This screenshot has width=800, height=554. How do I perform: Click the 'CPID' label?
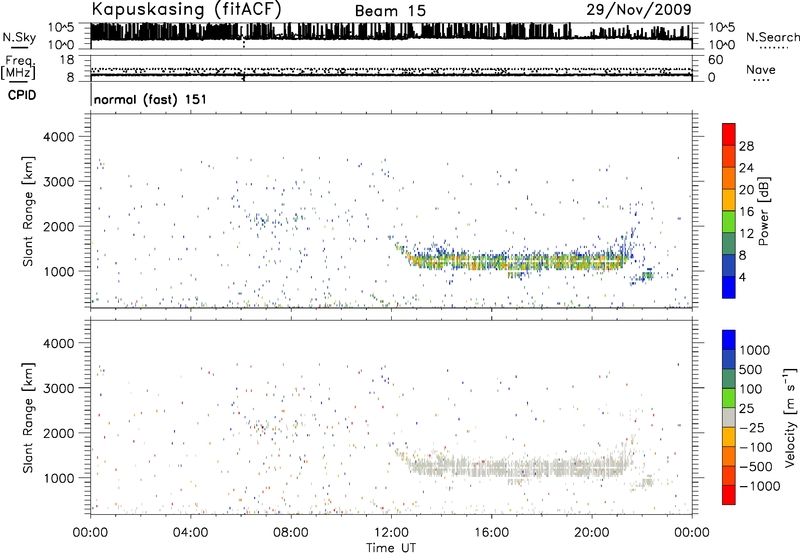(22, 95)
